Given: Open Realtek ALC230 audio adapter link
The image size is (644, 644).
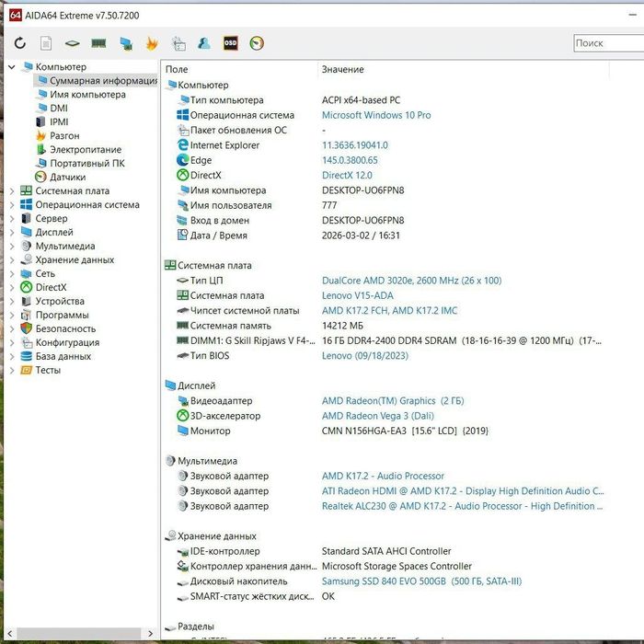Looking at the screenshot, I should pyautogui.click(x=462, y=506).
